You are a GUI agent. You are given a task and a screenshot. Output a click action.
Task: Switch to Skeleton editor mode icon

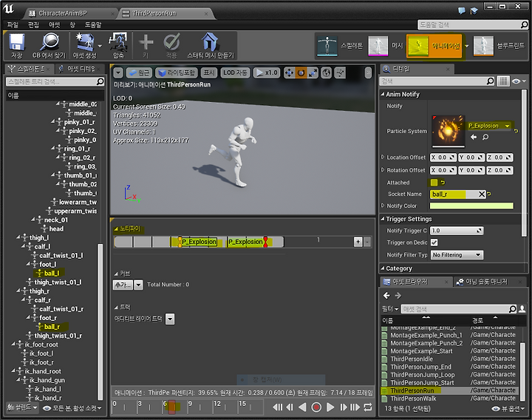[x=327, y=46]
